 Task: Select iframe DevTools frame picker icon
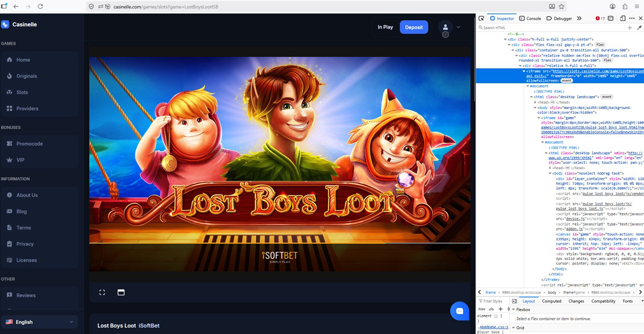coord(610,18)
